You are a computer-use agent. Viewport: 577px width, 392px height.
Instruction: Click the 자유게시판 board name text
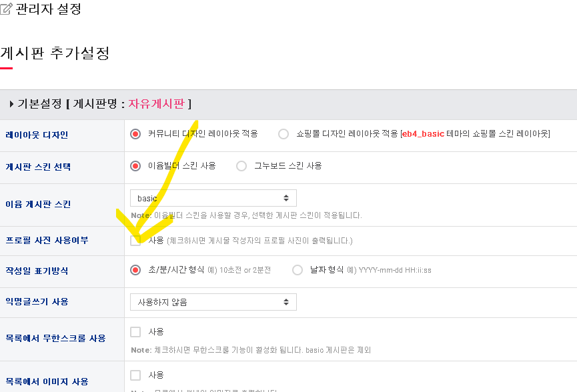click(156, 104)
